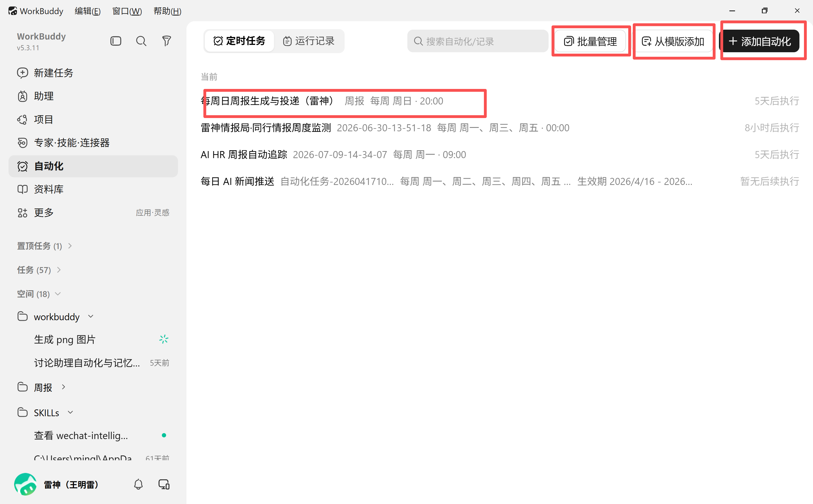Start a new task via 新建任务
Image resolution: width=813 pixels, height=504 pixels.
click(x=93, y=73)
